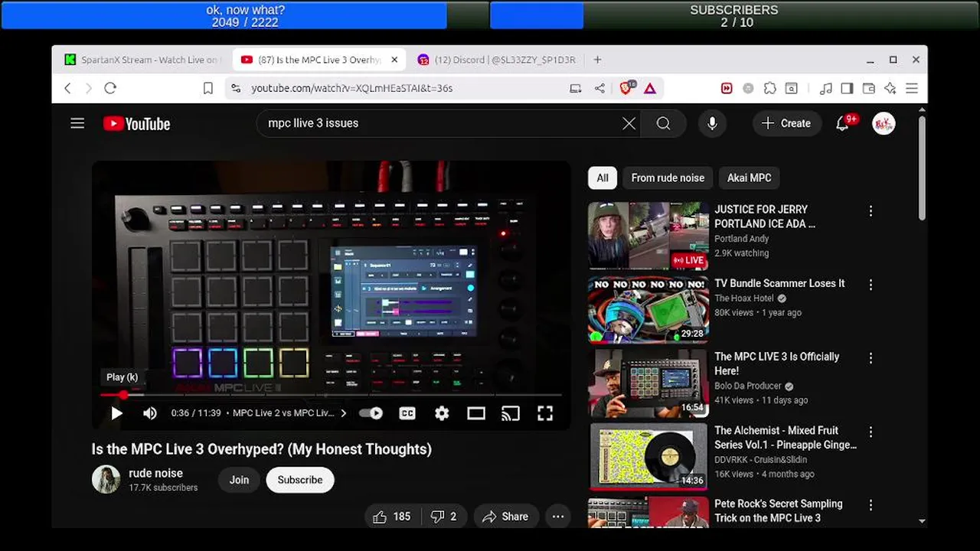Image resolution: width=980 pixels, height=551 pixels.
Task: Open The MPC LIVE 3 Is Officially Here title
Action: [x=776, y=364]
